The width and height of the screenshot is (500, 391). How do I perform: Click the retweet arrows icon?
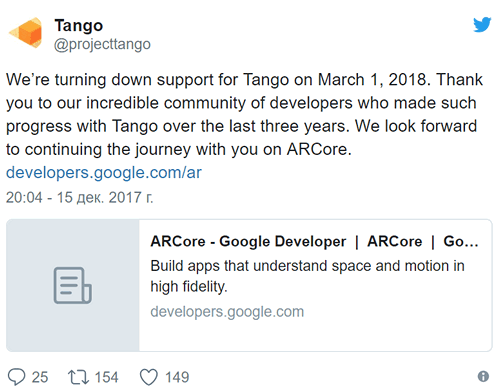(x=78, y=377)
